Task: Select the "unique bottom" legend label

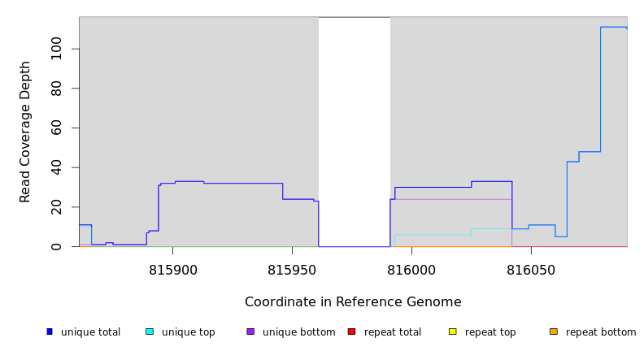Action: (298, 332)
